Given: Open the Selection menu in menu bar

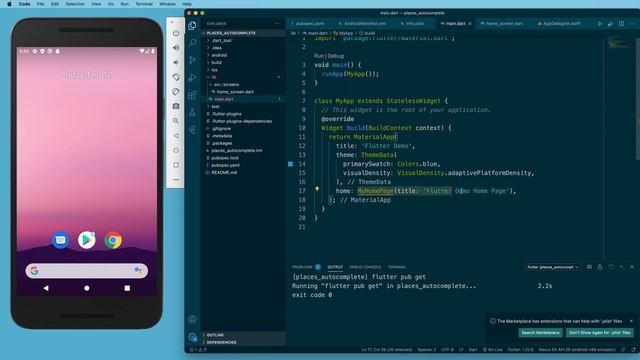Looking at the screenshot, I should [75, 4].
